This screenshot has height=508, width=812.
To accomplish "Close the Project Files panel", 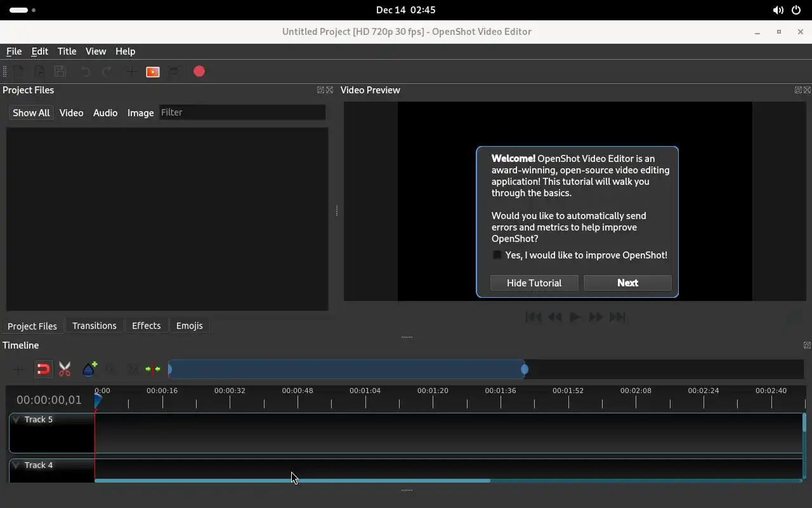I will tap(329, 90).
